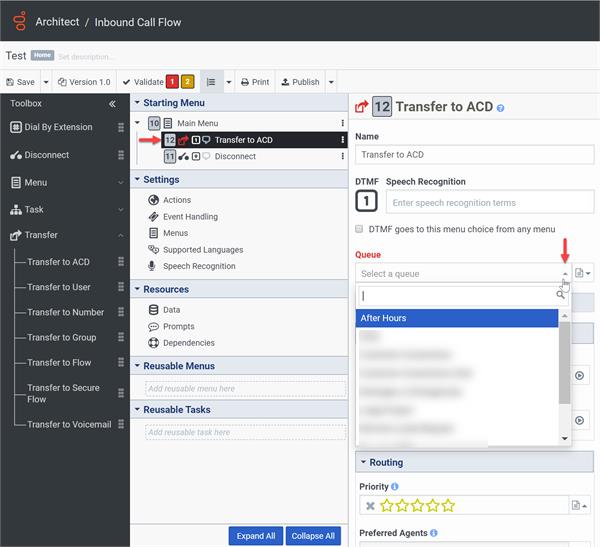The image size is (600, 547).
Task: Open Event Handling settings
Action: tap(183, 217)
